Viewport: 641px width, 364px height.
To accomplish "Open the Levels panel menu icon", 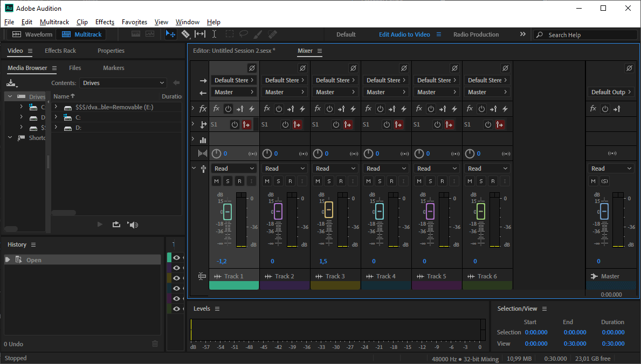I will (x=217, y=309).
